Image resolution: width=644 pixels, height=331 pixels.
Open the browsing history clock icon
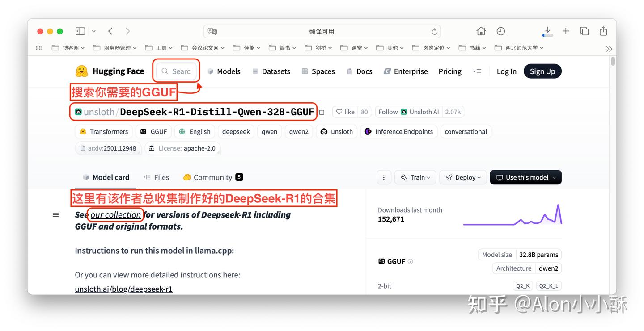[501, 31]
